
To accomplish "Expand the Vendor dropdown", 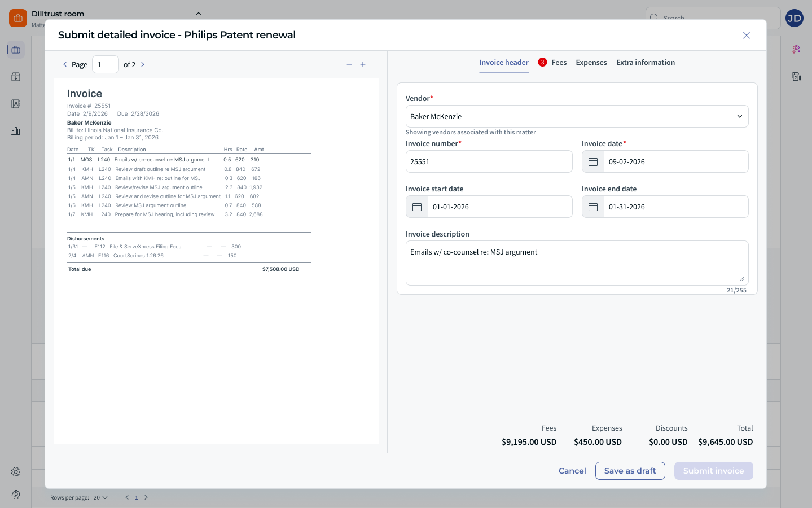I will pyautogui.click(x=577, y=116).
